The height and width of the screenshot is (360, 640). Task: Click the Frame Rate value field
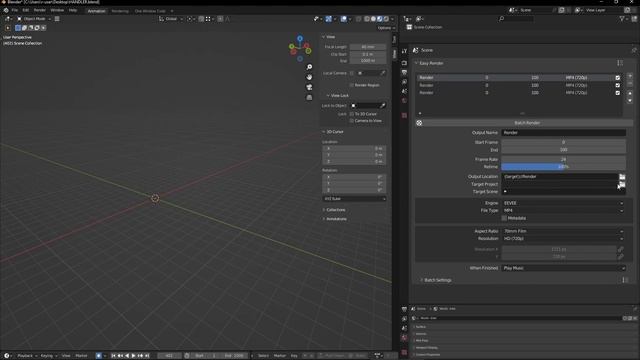(x=563, y=160)
